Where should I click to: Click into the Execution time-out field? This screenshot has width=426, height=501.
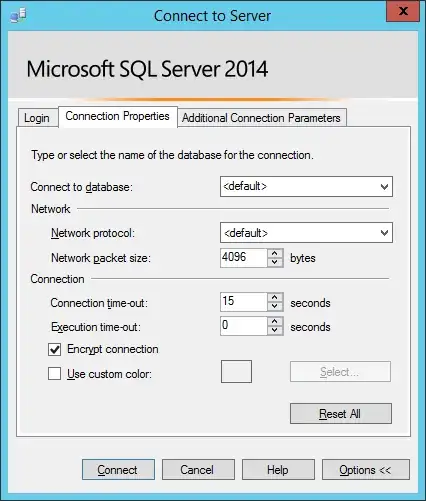pyautogui.click(x=243, y=326)
